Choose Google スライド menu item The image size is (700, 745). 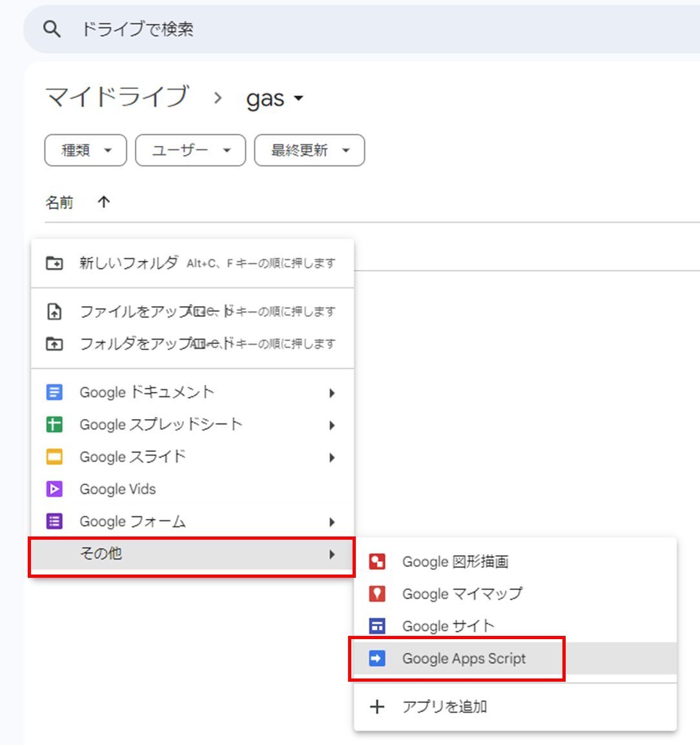pos(192,457)
